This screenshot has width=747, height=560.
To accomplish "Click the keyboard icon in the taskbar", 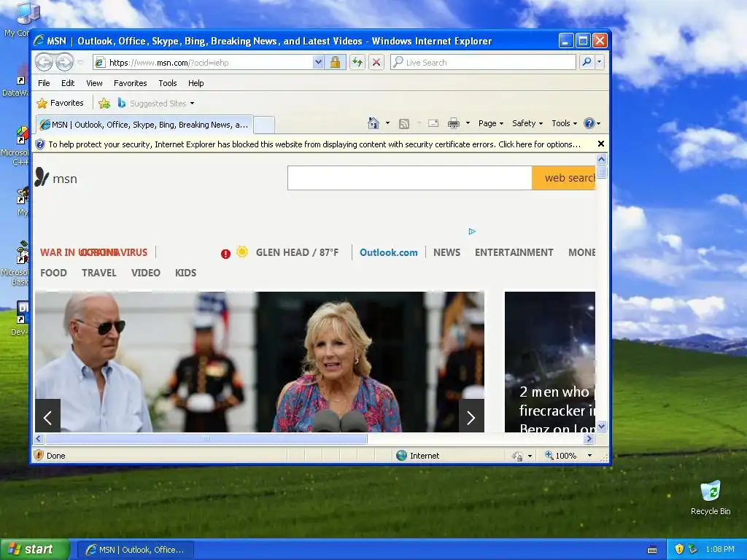I will (x=652, y=550).
